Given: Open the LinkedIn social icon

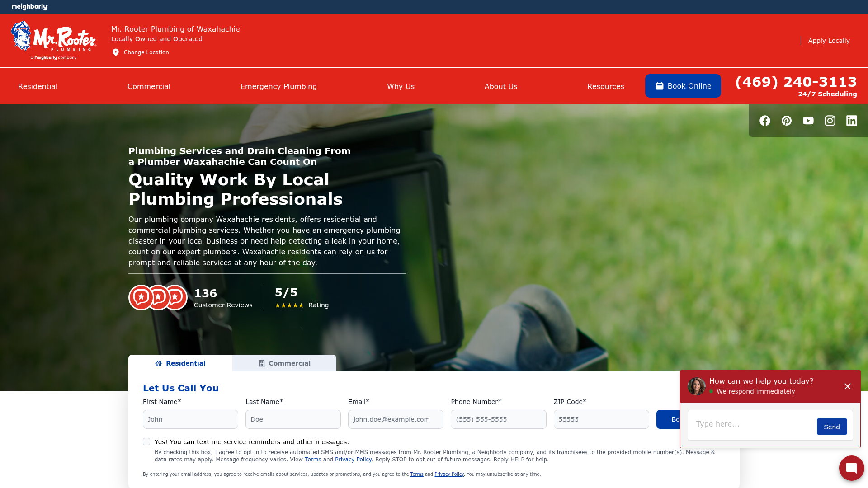Looking at the screenshot, I should click(x=852, y=121).
